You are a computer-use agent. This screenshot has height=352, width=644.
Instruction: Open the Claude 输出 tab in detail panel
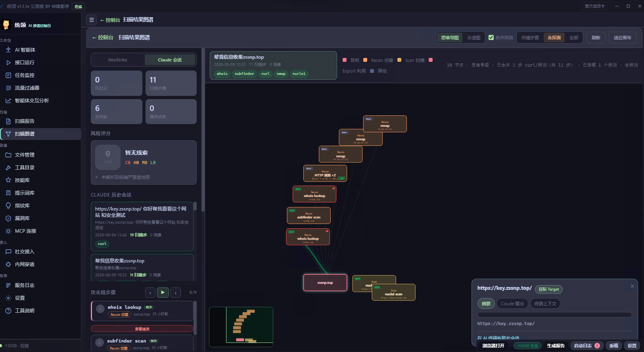(x=512, y=304)
